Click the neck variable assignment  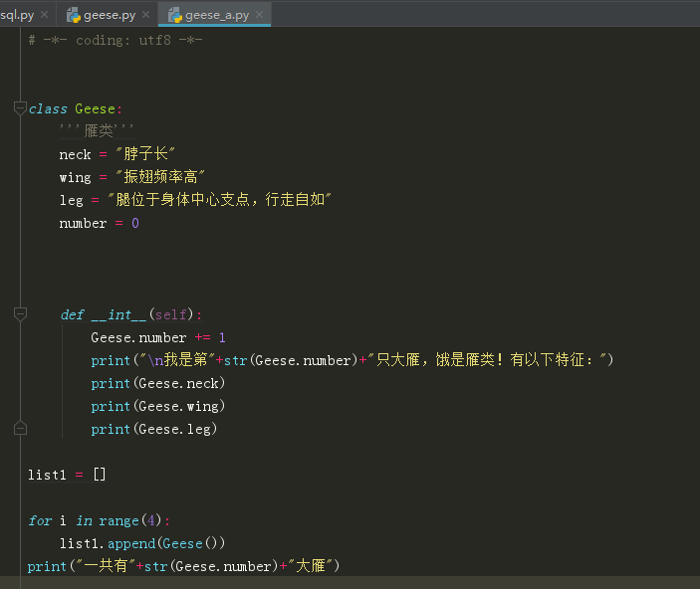117,154
